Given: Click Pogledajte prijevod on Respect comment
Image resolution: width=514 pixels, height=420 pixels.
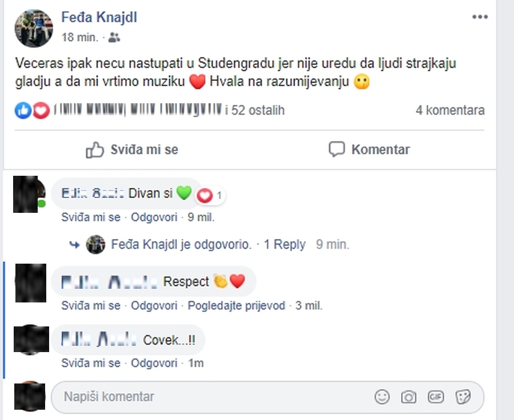Looking at the screenshot, I should [236, 306].
